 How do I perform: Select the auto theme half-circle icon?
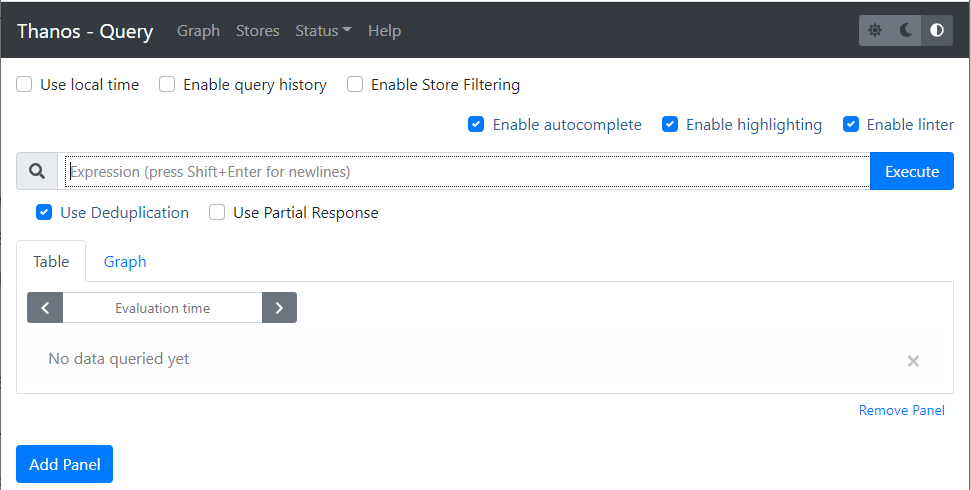[x=937, y=31]
